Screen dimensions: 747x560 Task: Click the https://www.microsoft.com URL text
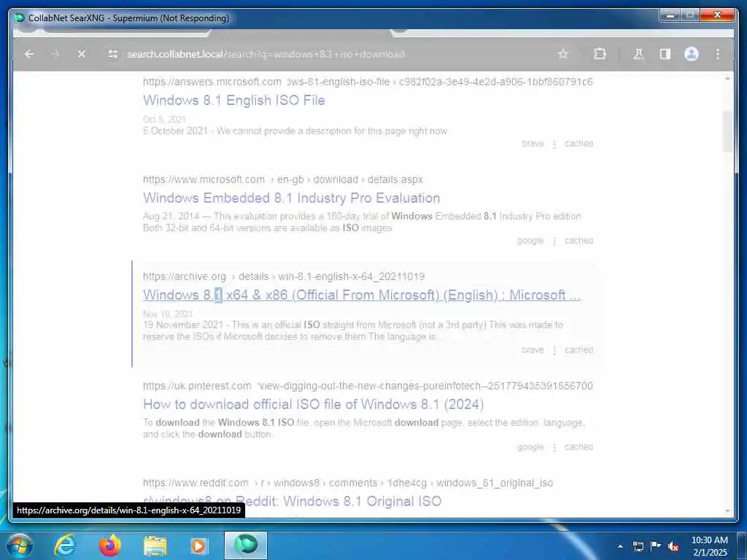point(204,179)
